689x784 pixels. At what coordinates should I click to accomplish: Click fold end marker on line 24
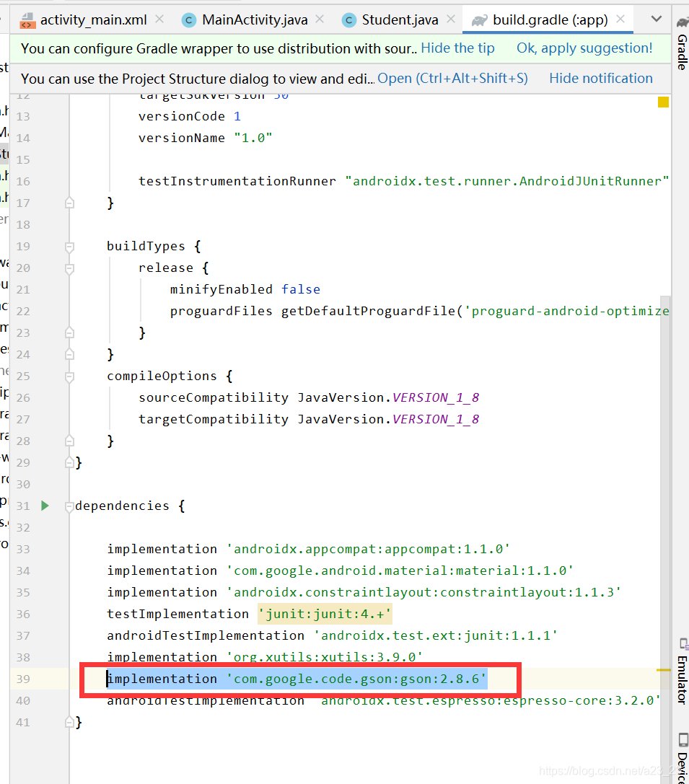coord(69,355)
